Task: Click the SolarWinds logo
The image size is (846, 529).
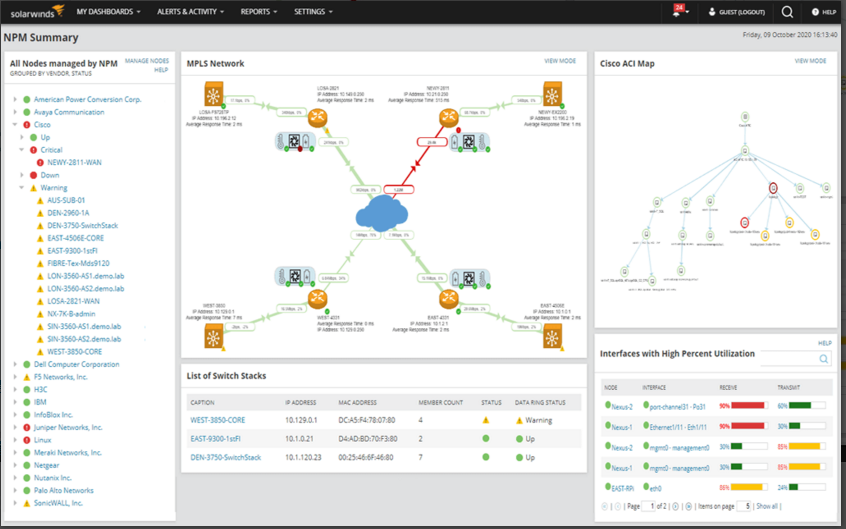Action: tap(37, 12)
